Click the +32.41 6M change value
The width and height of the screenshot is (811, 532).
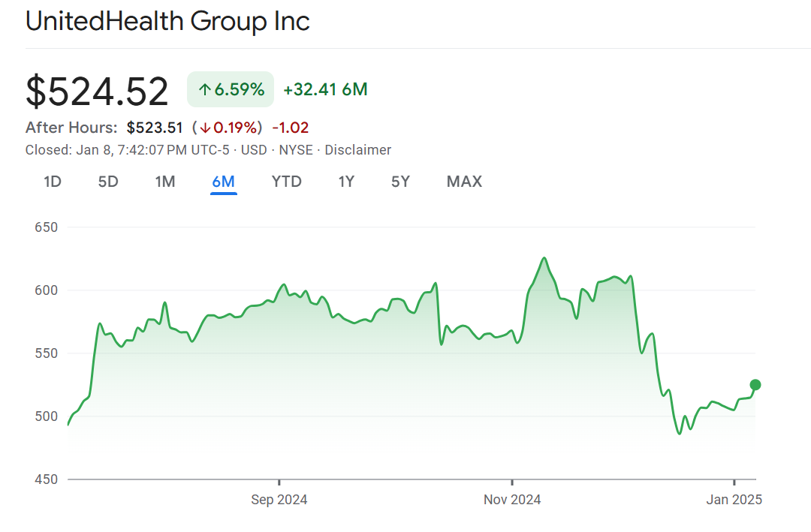(x=325, y=90)
